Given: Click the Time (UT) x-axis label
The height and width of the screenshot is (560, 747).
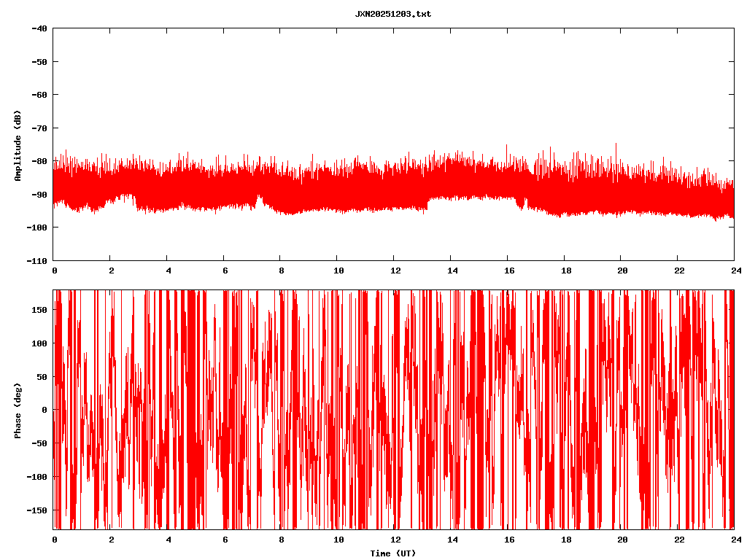Looking at the screenshot, I should [x=392, y=553].
